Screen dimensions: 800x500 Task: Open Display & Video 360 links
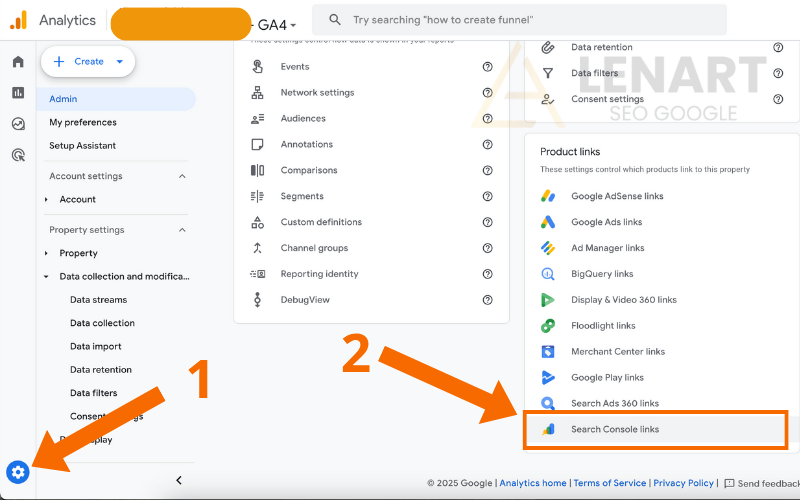(x=623, y=300)
